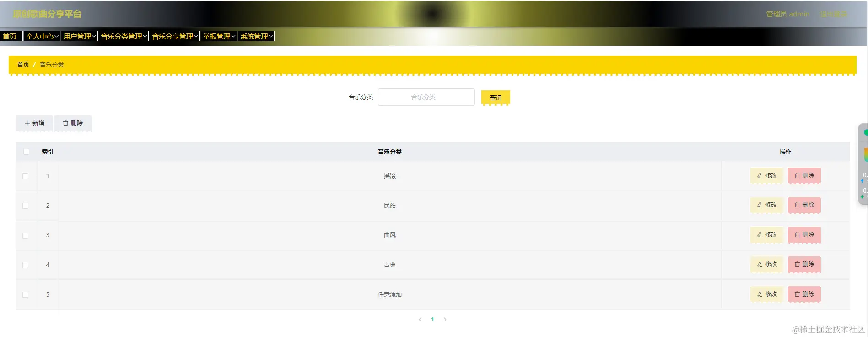Click the 查询 search button
This screenshot has height=337, width=868.
pos(496,98)
